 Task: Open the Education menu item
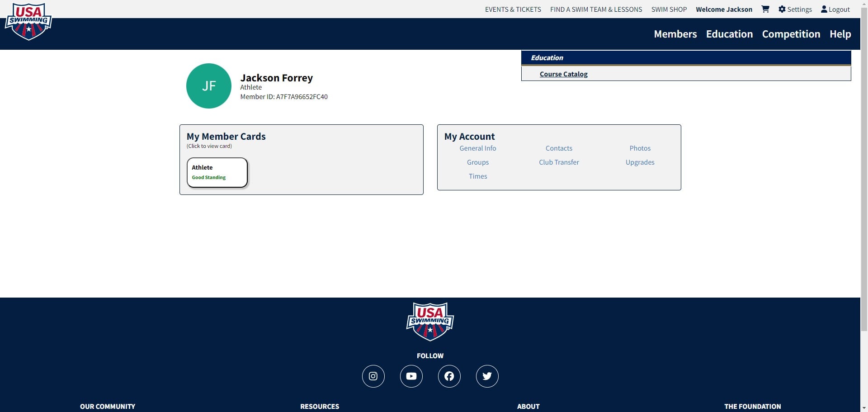[729, 34]
